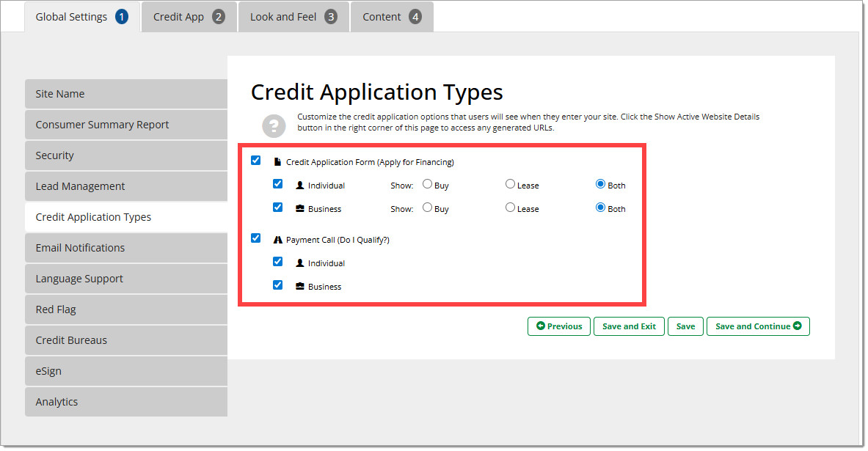Click the Payment Call road icon
The height and width of the screenshot is (451, 868).
coord(277,240)
